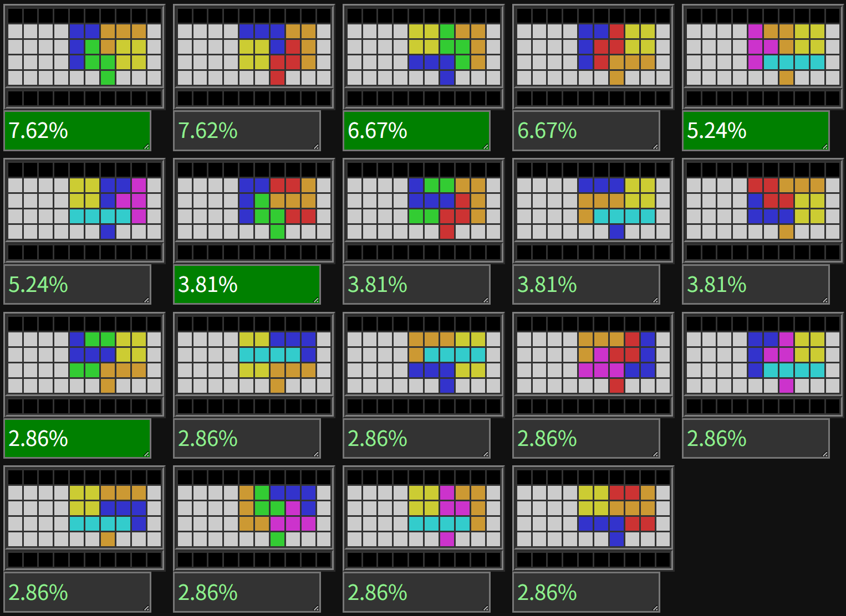Image resolution: width=846 pixels, height=616 pixels.
Task: Click resize handle on green 7.62% box
Action: pyautogui.click(x=146, y=147)
